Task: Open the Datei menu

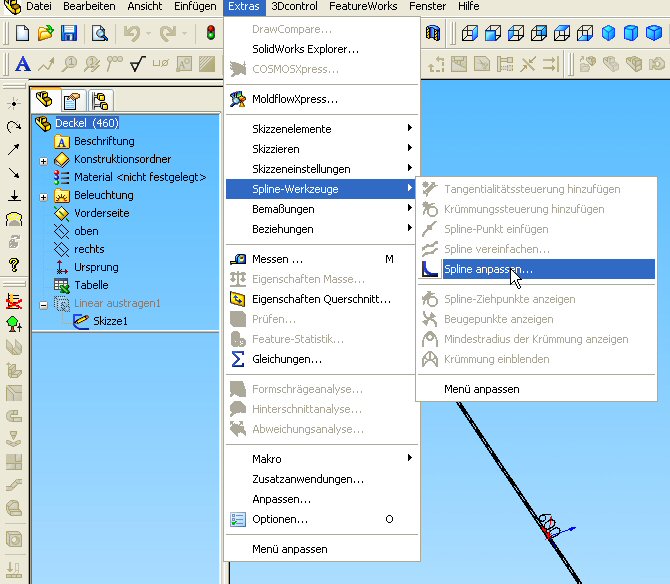Action: click(38, 6)
